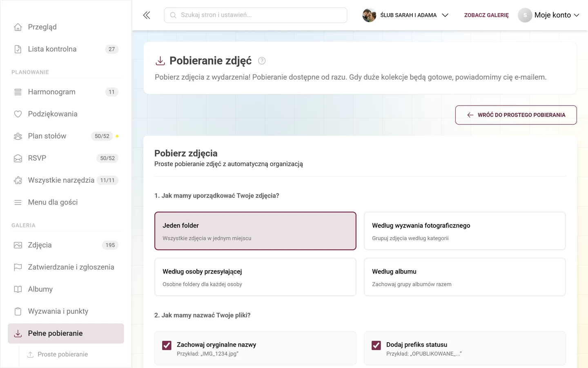Click the 27 badge on Lista kontrolna

click(112, 49)
